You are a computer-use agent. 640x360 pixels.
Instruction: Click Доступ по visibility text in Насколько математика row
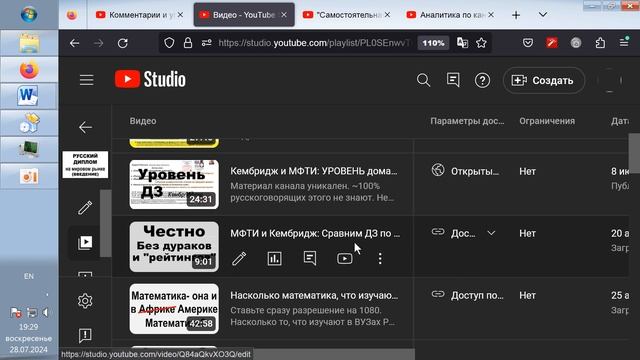pos(477,296)
